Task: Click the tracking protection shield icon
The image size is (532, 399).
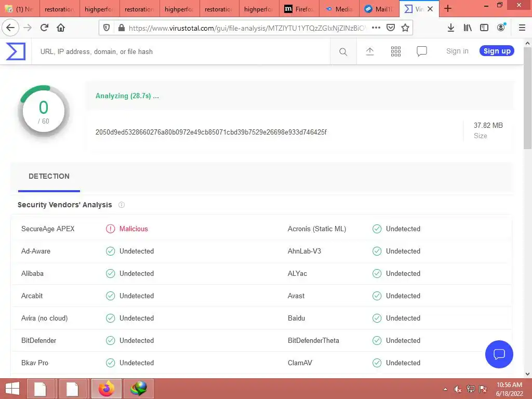Action: tap(106, 28)
